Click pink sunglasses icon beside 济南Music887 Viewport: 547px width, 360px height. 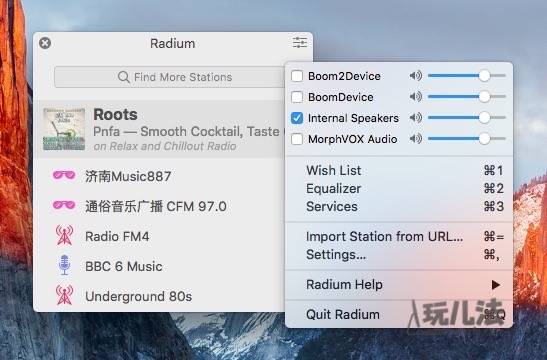[64, 175]
